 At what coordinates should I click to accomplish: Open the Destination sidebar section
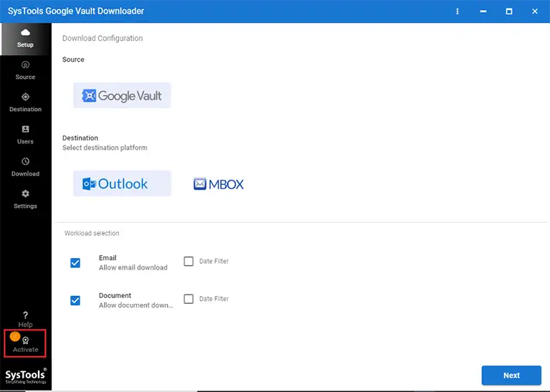(x=25, y=102)
